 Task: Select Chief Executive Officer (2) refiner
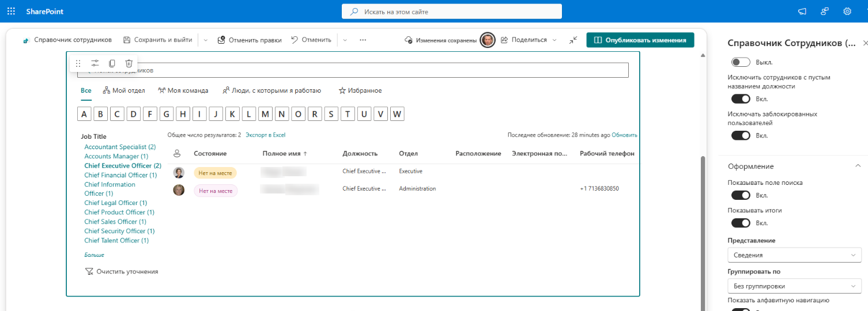[x=123, y=165]
